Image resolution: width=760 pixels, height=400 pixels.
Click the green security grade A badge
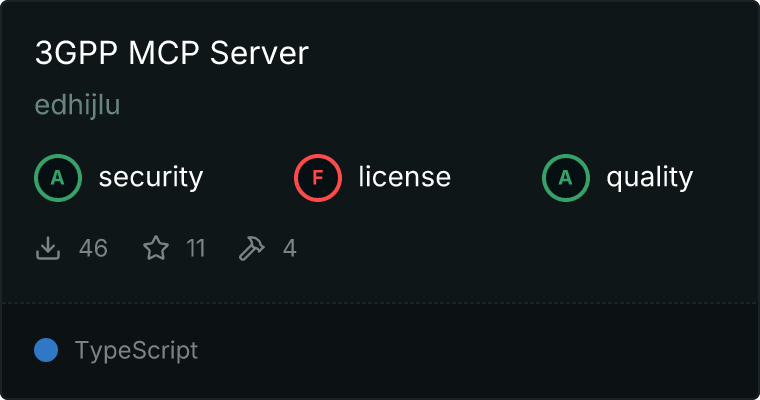pyautogui.click(x=58, y=178)
